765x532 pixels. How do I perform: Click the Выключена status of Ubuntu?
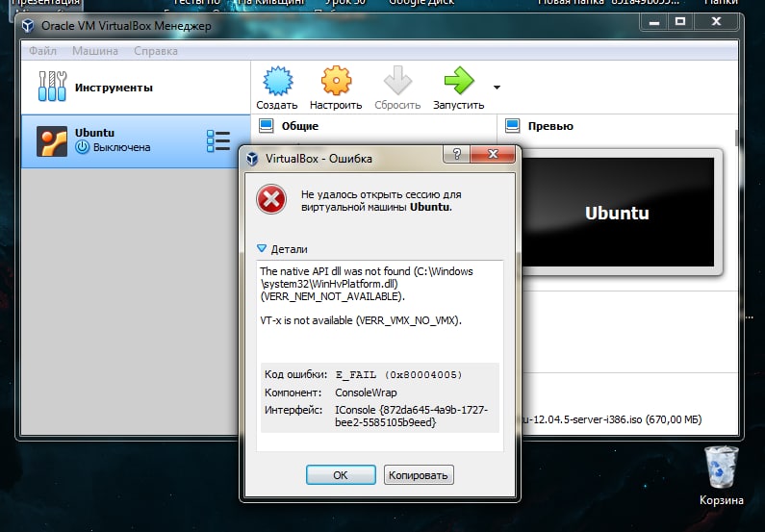[121, 147]
